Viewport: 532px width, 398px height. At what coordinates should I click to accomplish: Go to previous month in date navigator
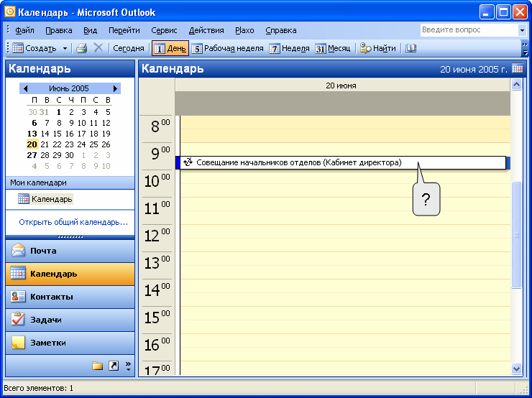tap(25, 88)
